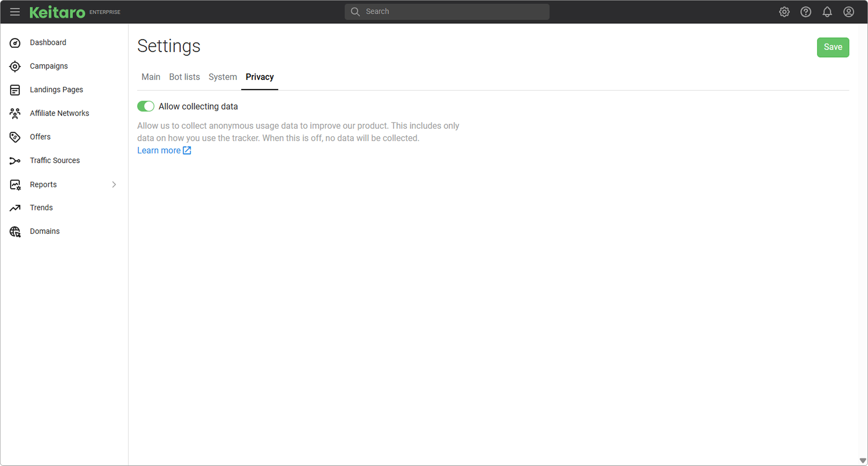This screenshot has width=868, height=466.
Task: Click the Offers tag icon
Action: (15, 137)
